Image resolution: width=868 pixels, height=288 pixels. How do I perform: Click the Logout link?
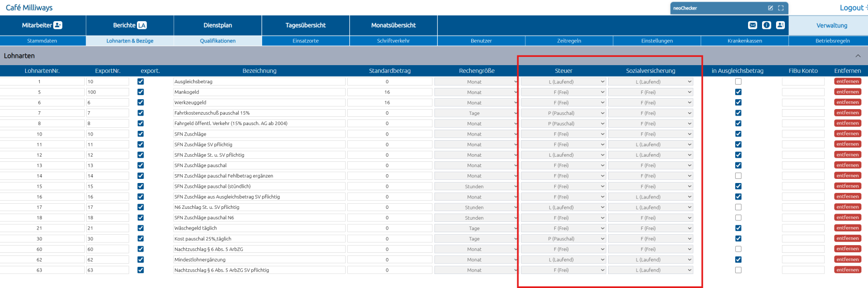pyautogui.click(x=851, y=8)
